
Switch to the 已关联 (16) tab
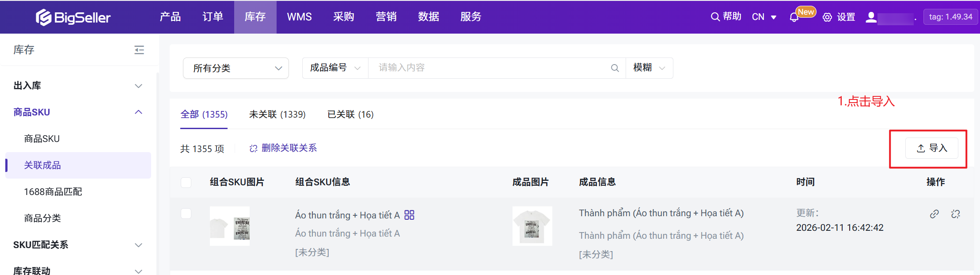(x=350, y=115)
